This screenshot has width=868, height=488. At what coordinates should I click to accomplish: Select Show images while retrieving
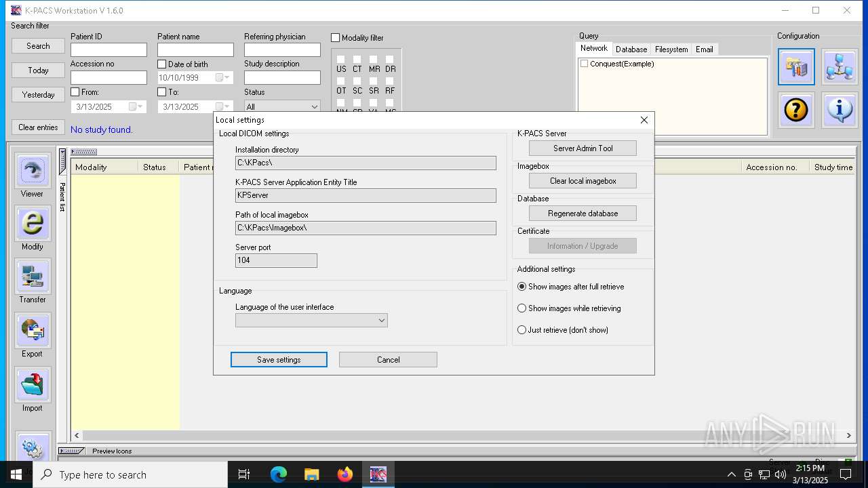point(521,308)
